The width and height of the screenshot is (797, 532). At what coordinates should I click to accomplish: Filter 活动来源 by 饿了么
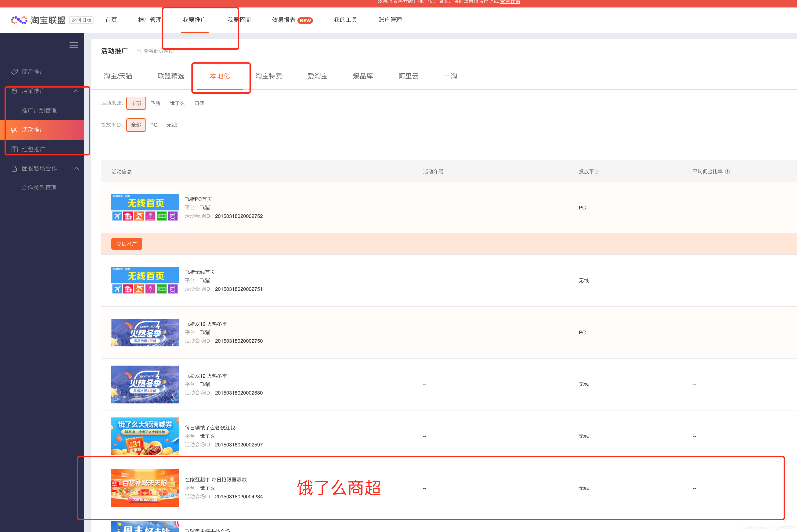[x=177, y=103]
